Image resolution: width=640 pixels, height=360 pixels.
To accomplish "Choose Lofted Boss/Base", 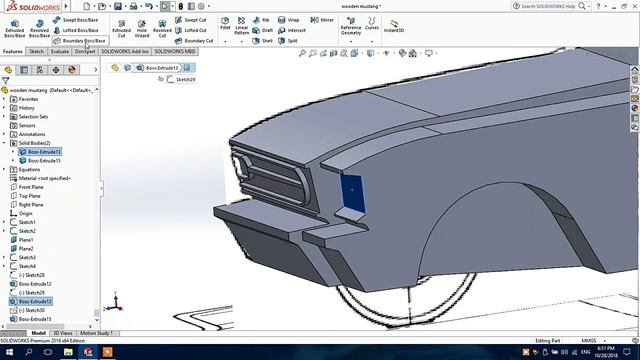I will tap(76, 30).
